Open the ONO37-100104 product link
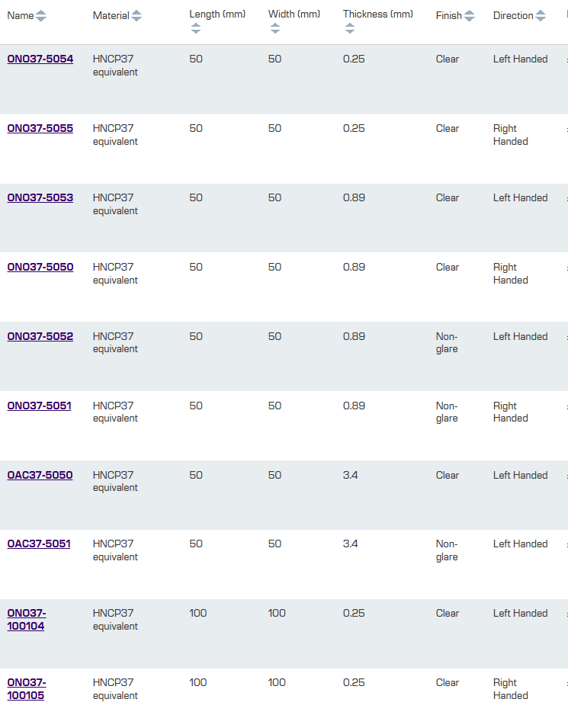This screenshot has width=568, height=728. click(27, 620)
